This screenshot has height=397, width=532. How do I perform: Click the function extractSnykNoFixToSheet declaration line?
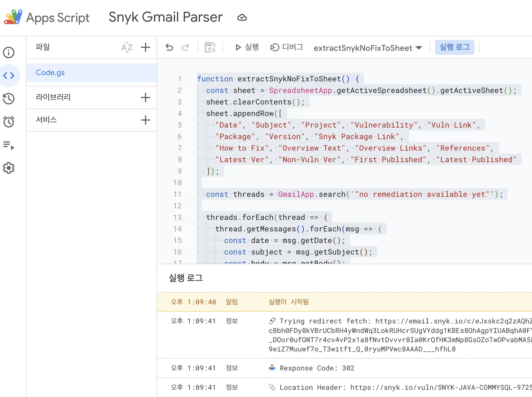[278, 79]
